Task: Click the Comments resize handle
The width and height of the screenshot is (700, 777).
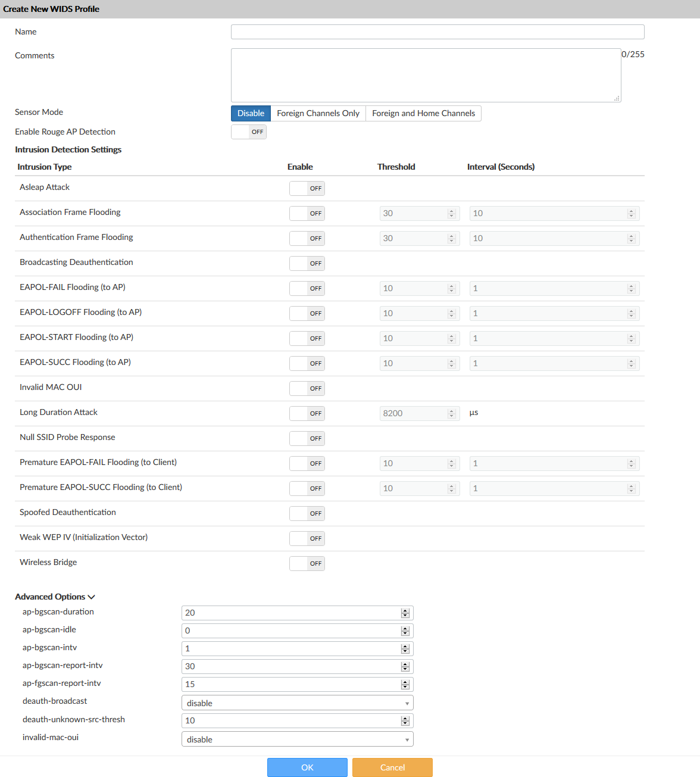Action: 617,98
